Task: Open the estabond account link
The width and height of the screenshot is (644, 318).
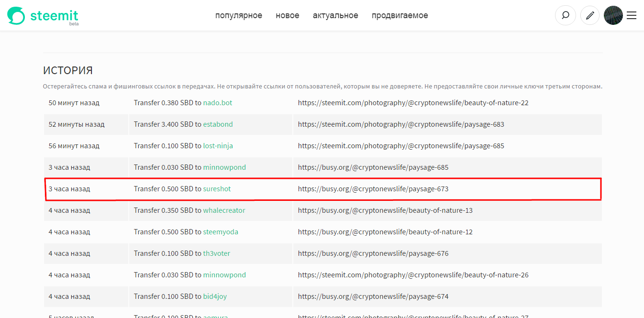Action: 218,124
